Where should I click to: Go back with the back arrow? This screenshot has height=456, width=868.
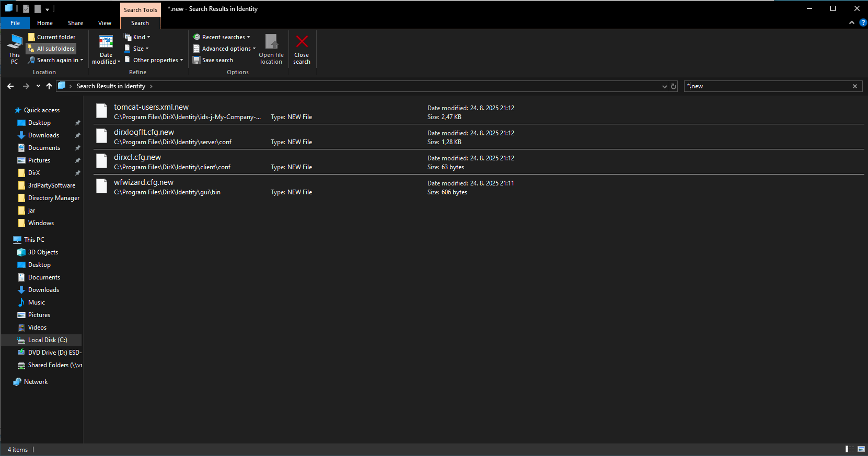(10, 86)
